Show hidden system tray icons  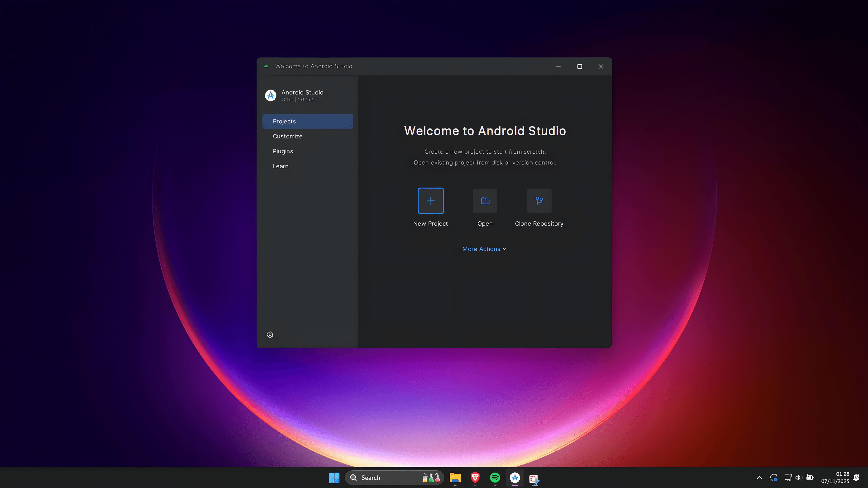click(x=759, y=477)
